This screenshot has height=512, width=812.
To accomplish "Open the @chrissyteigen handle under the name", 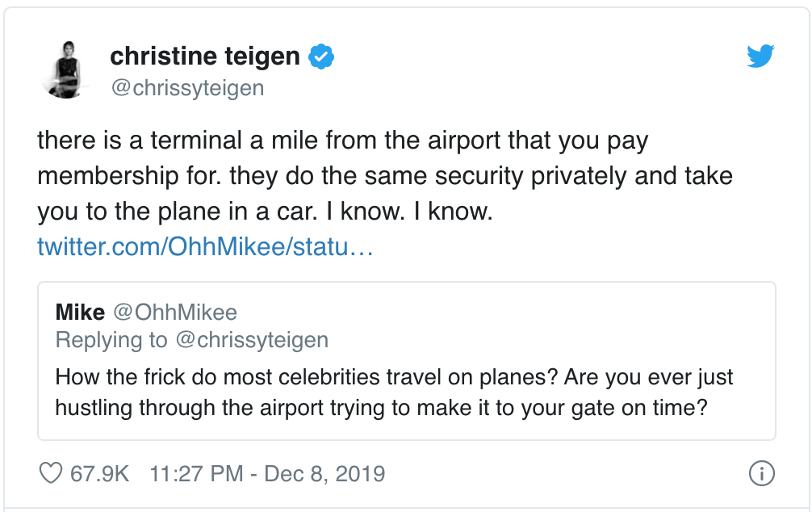I will (187, 87).
